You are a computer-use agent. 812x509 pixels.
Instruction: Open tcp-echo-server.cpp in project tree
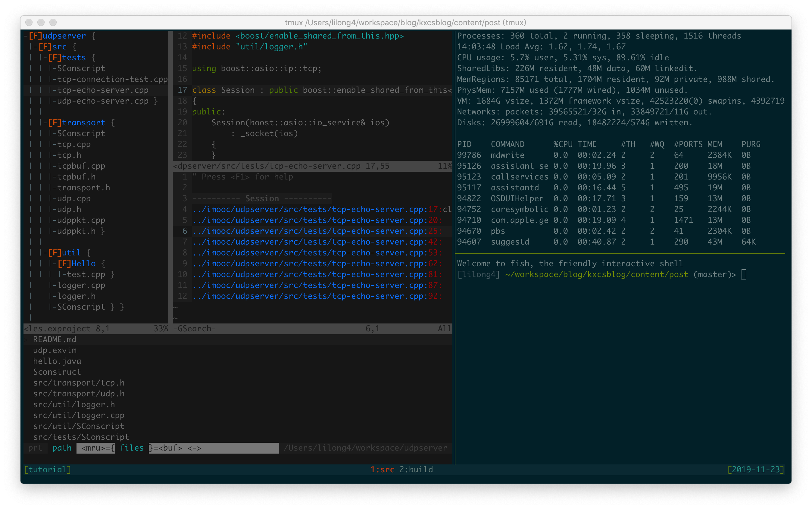(x=102, y=90)
